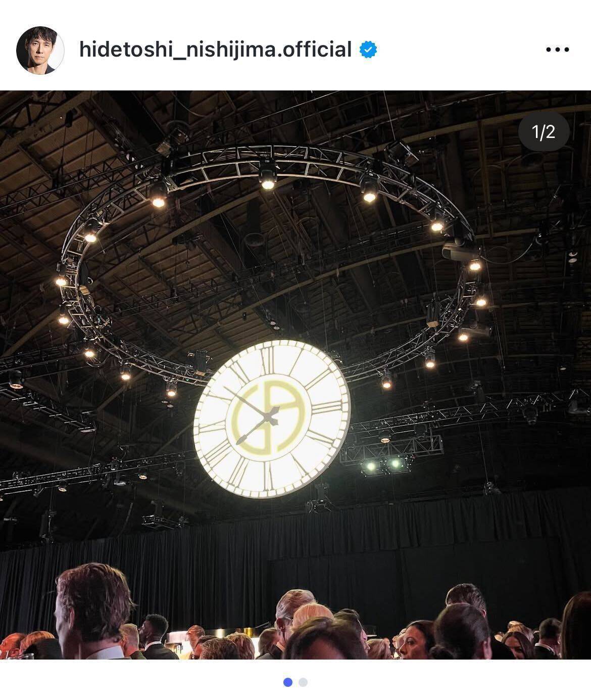Tap the GA logo on the clock
Viewport: 591px width, 700px height.
pos(263,417)
